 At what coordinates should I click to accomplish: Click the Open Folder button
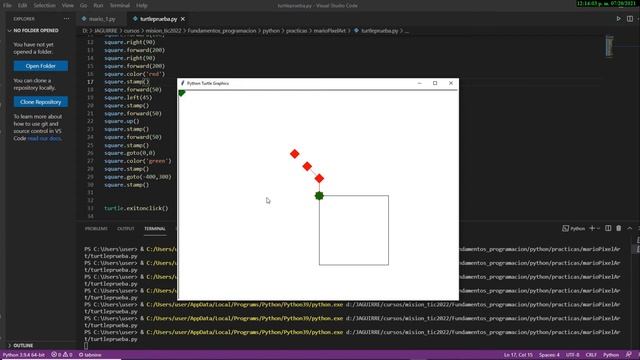40,66
